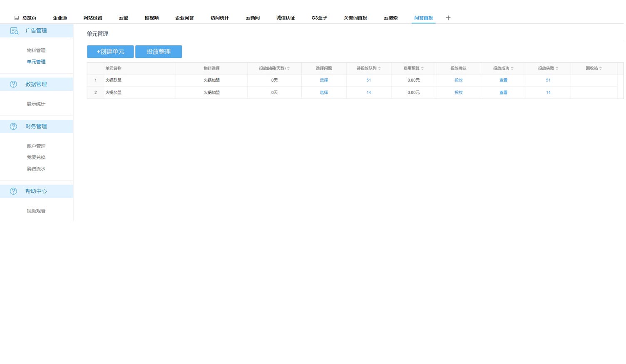Screen dimensions: 626x364
Task: Click the 财务管理 question-mark icon
Action: pos(13,126)
